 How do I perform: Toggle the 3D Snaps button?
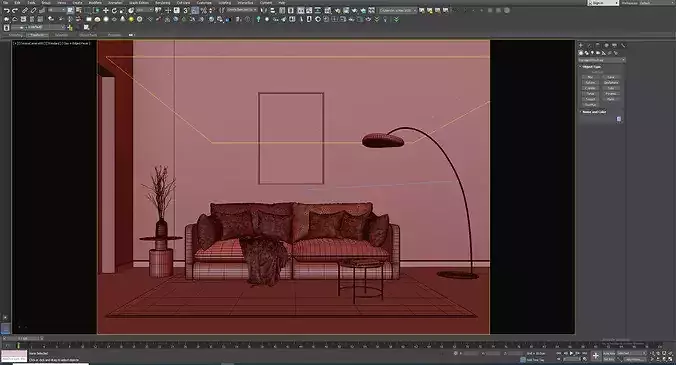(186, 10)
